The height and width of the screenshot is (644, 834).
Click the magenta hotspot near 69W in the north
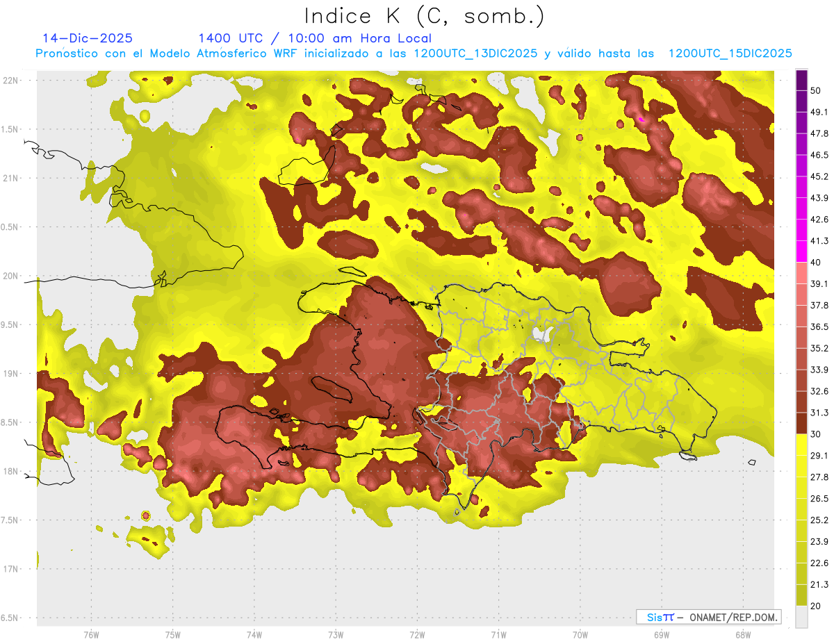641,119
